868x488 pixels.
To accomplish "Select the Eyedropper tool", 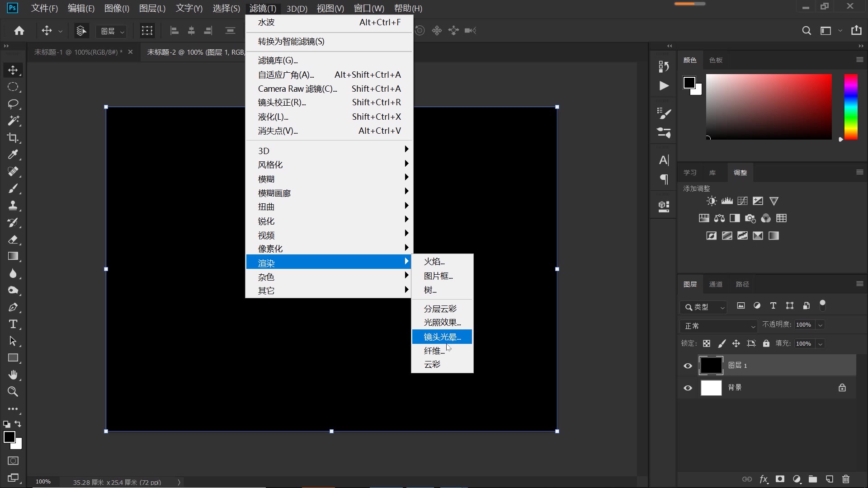I will (x=13, y=155).
